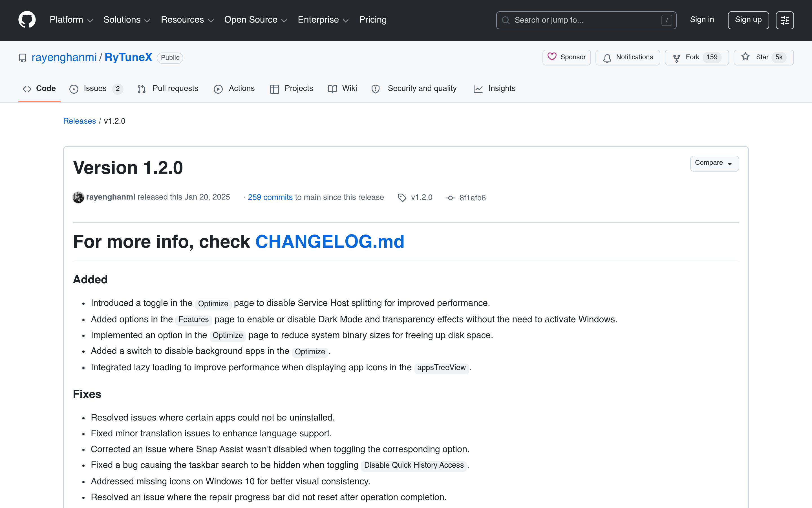Go to the Actions tab

pyautogui.click(x=234, y=89)
